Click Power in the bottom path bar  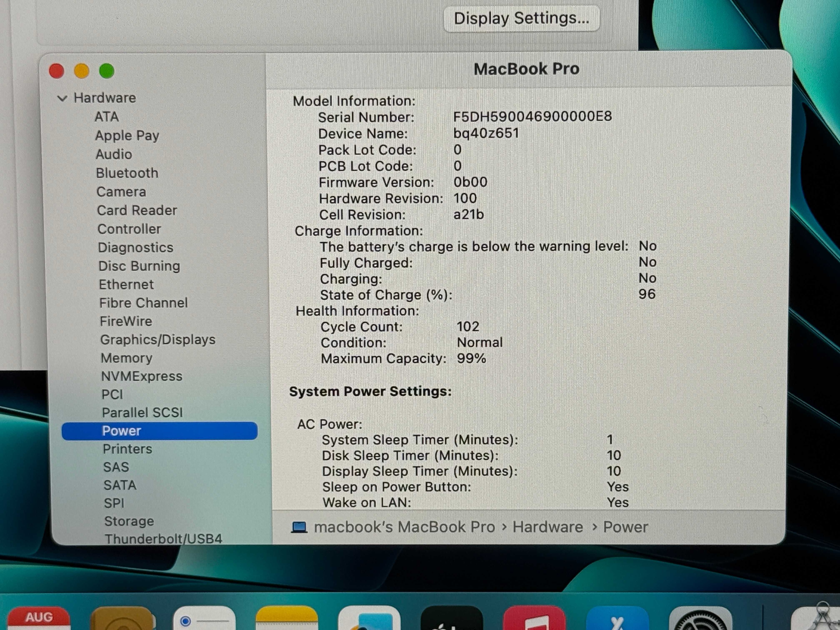pos(625,527)
